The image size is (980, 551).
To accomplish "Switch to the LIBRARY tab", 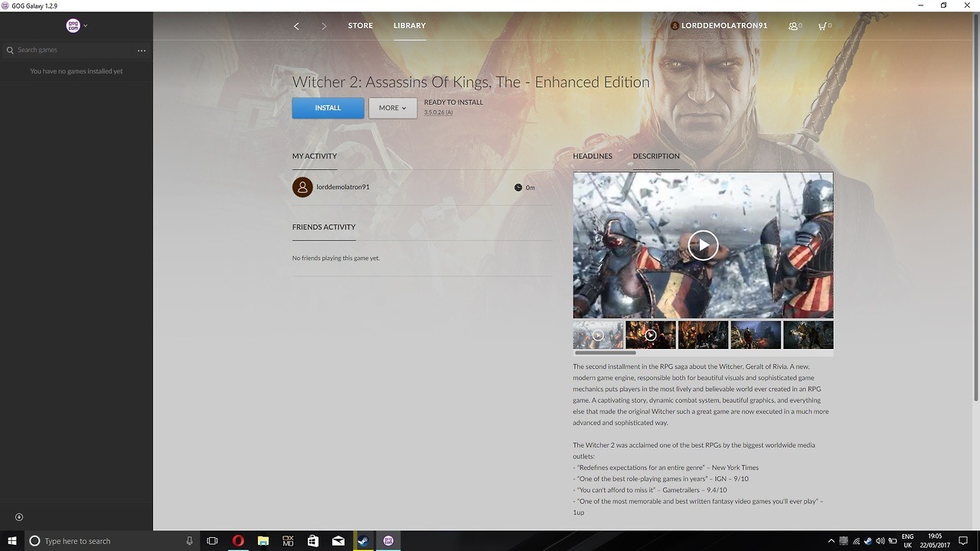I will pos(410,25).
